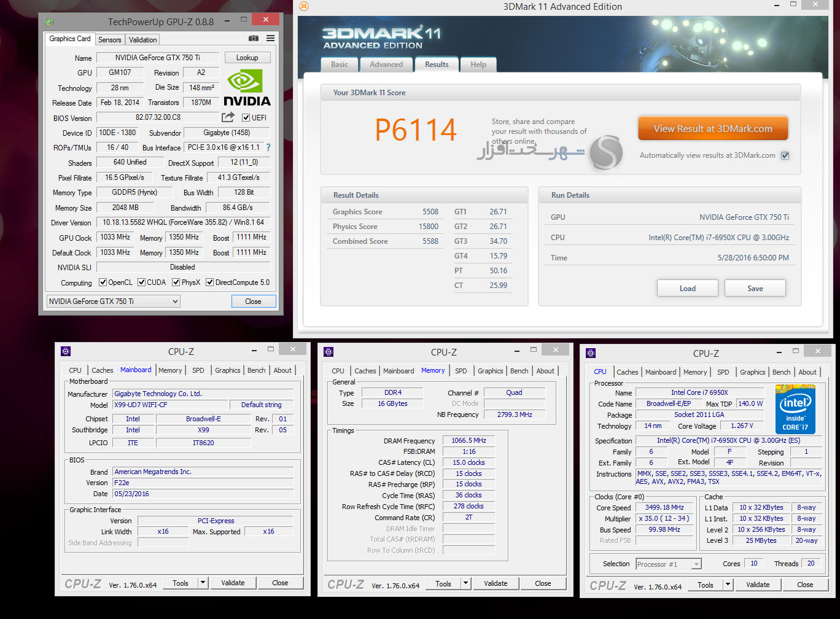Image resolution: width=840 pixels, height=619 pixels.
Task: Click View Result at 3DMark.com button
Action: (x=712, y=129)
